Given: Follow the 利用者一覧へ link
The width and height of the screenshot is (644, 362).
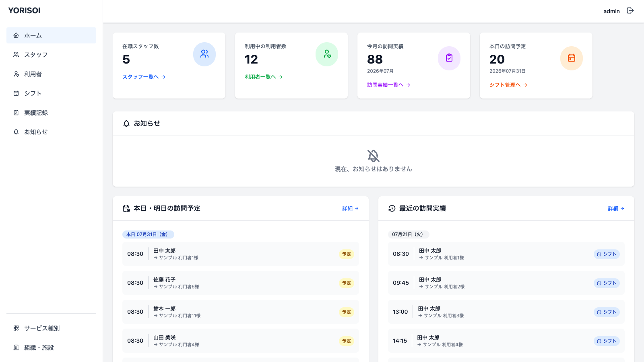Looking at the screenshot, I should tap(264, 77).
